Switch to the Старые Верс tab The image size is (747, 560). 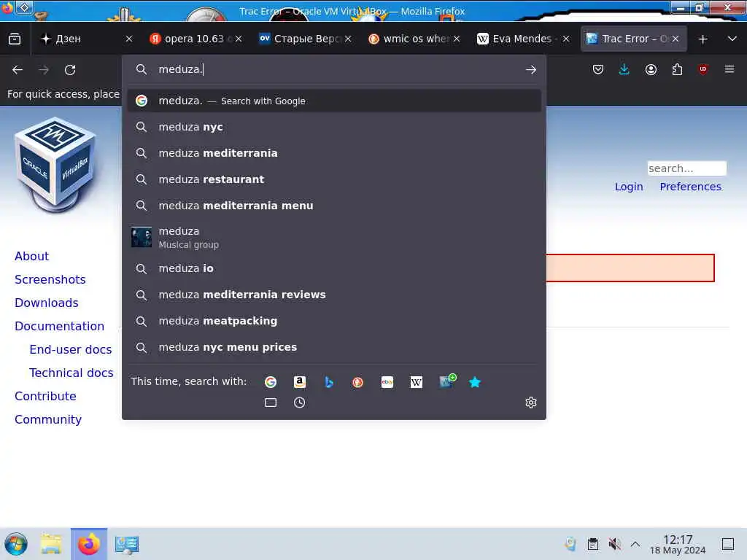tap(306, 39)
